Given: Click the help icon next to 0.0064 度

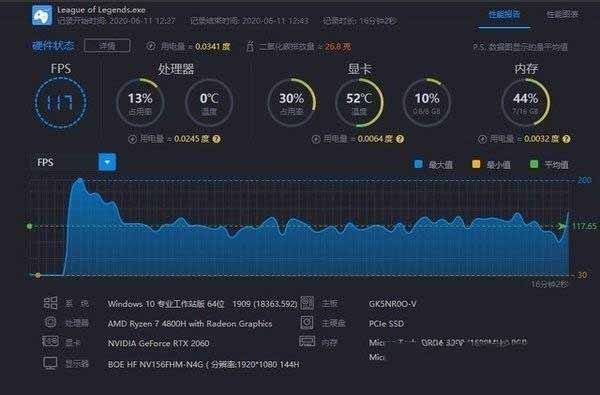Looking at the screenshot, I should click(400, 139).
